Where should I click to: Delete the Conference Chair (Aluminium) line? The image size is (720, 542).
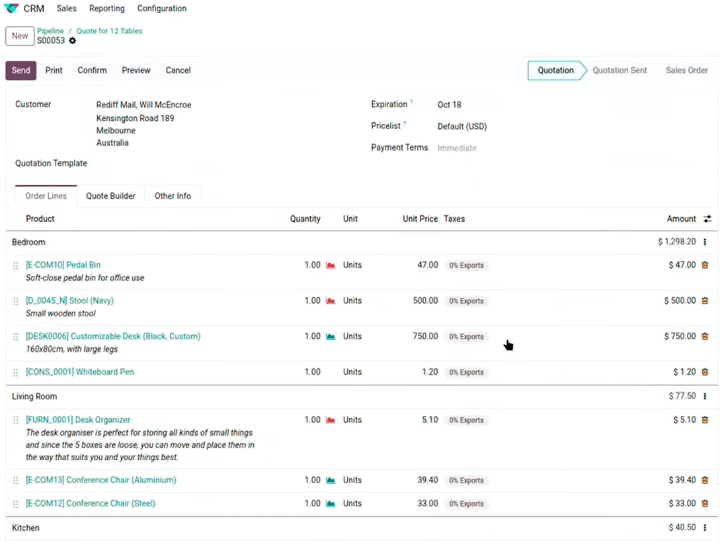pos(705,480)
